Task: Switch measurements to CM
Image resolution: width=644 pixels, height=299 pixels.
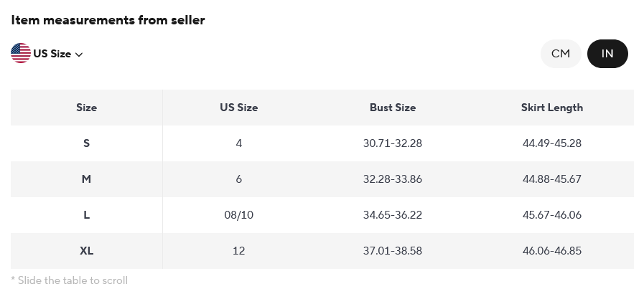Action: pyautogui.click(x=561, y=54)
